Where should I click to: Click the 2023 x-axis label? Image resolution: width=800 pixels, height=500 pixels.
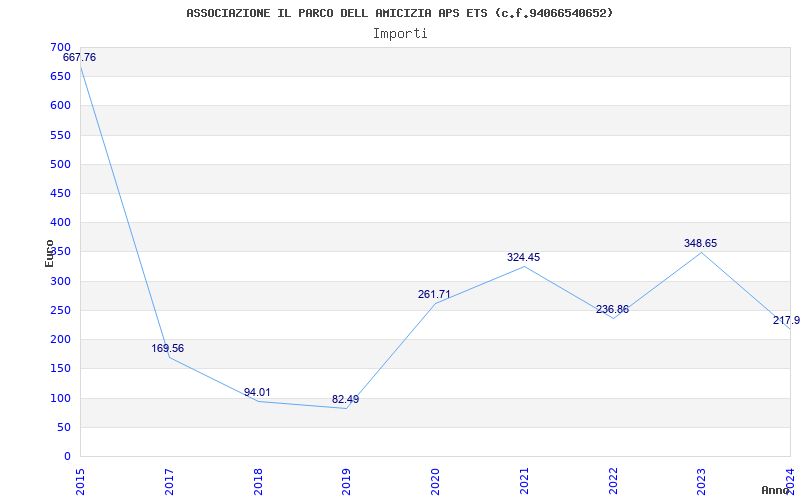(702, 482)
